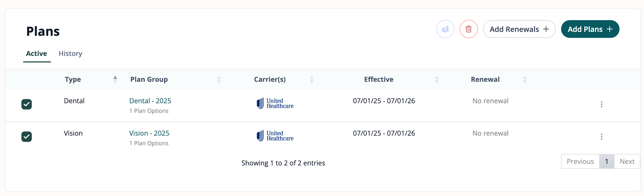Select page 1 in pagination
This screenshot has height=196, width=644.
(607, 162)
